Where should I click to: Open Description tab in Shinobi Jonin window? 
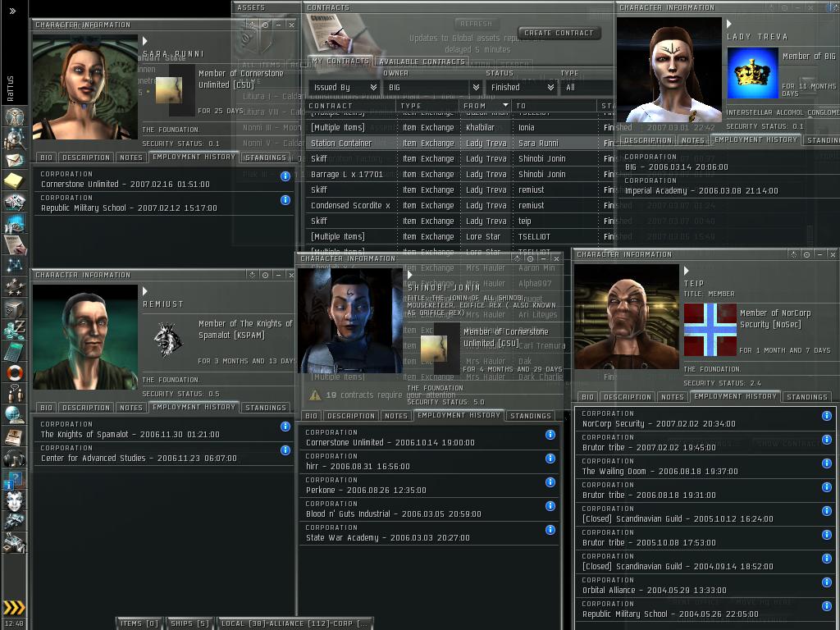(351, 416)
